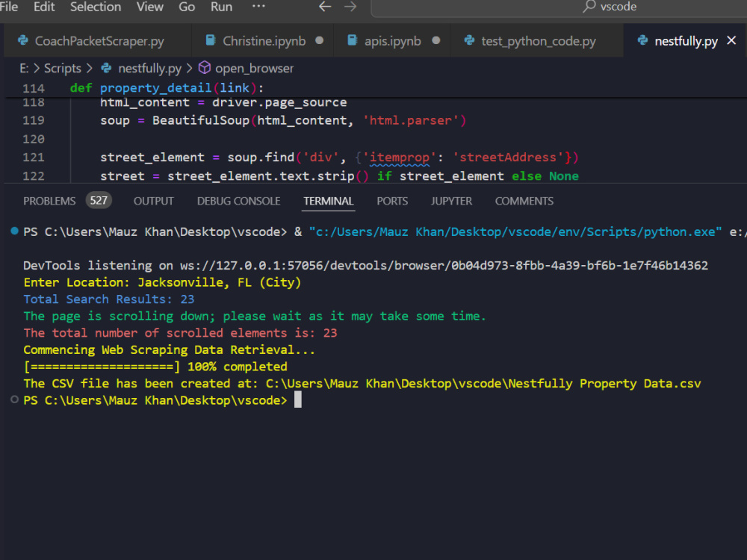Image resolution: width=747 pixels, height=560 pixels.
Task: Click hollow command decoration circle in terminal
Action: [x=15, y=399]
